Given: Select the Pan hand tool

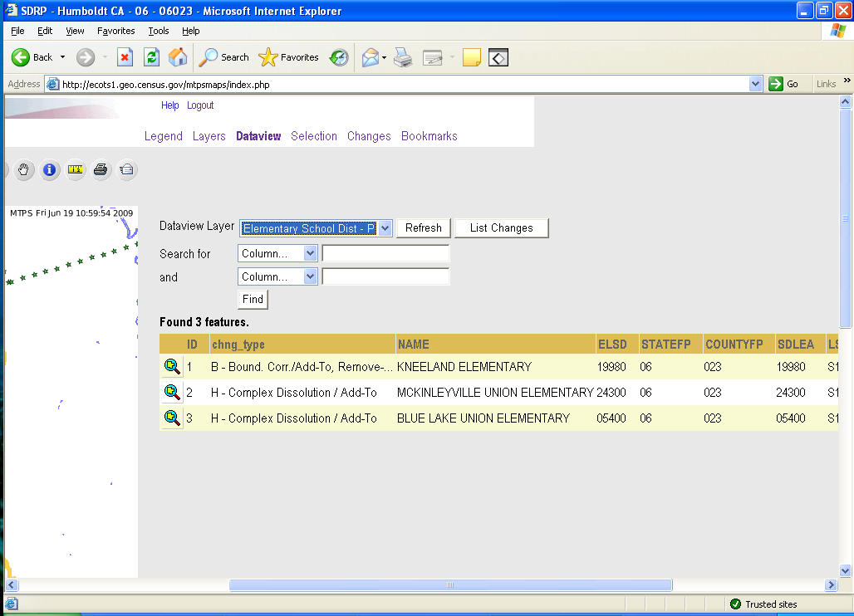Looking at the screenshot, I should click(24, 170).
